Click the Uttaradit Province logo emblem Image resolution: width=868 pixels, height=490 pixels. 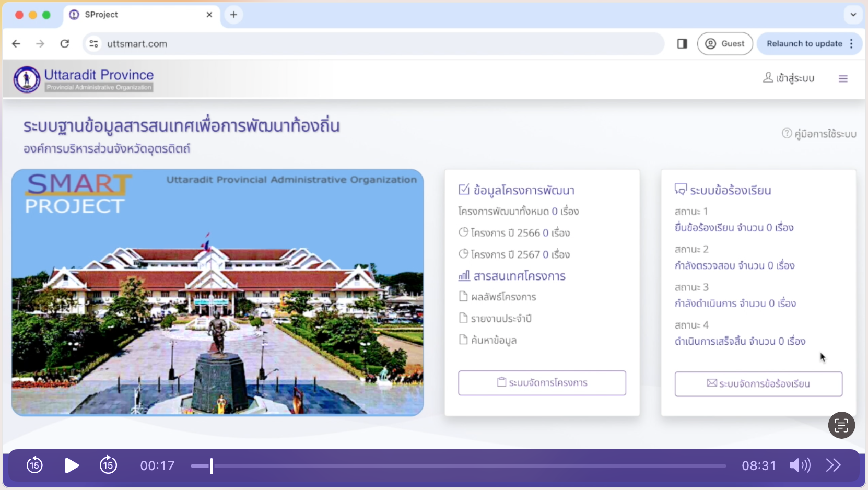[x=27, y=79]
